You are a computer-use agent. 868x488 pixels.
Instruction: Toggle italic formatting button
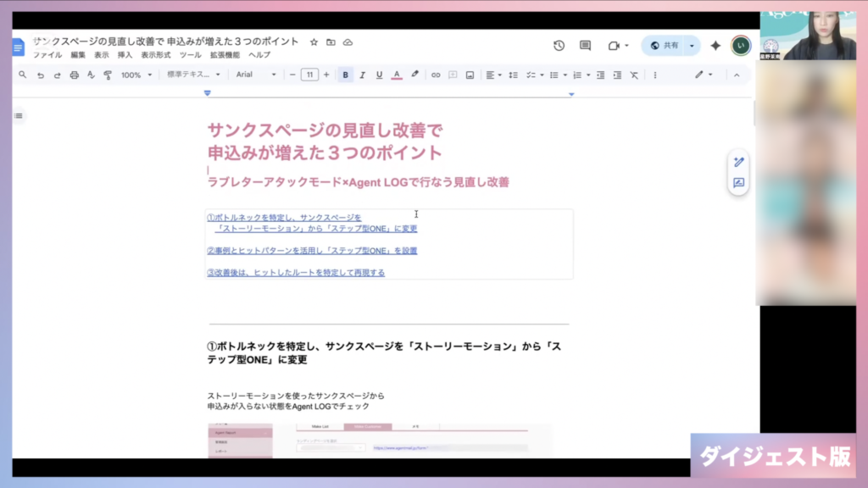tap(362, 75)
